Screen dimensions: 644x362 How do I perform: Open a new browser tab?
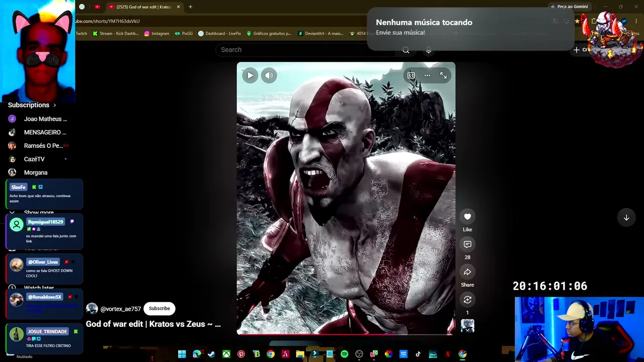tap(190, 7)
